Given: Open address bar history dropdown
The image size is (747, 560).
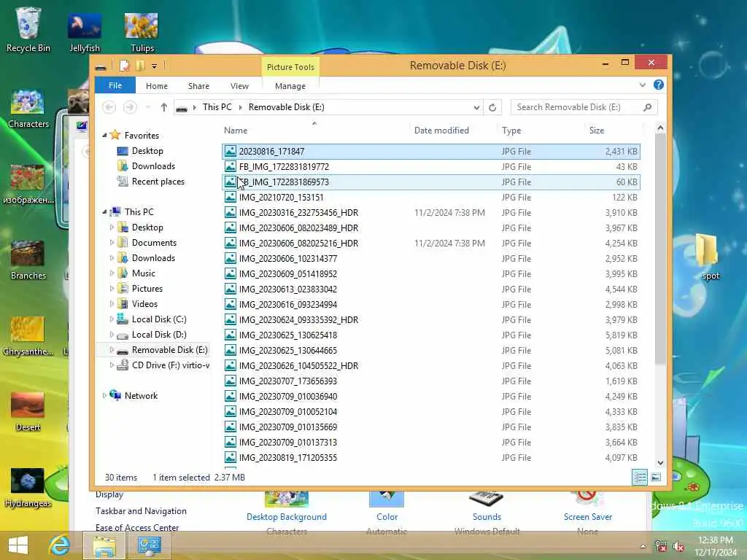Looking at the screenshot, I should coord(476,108).
